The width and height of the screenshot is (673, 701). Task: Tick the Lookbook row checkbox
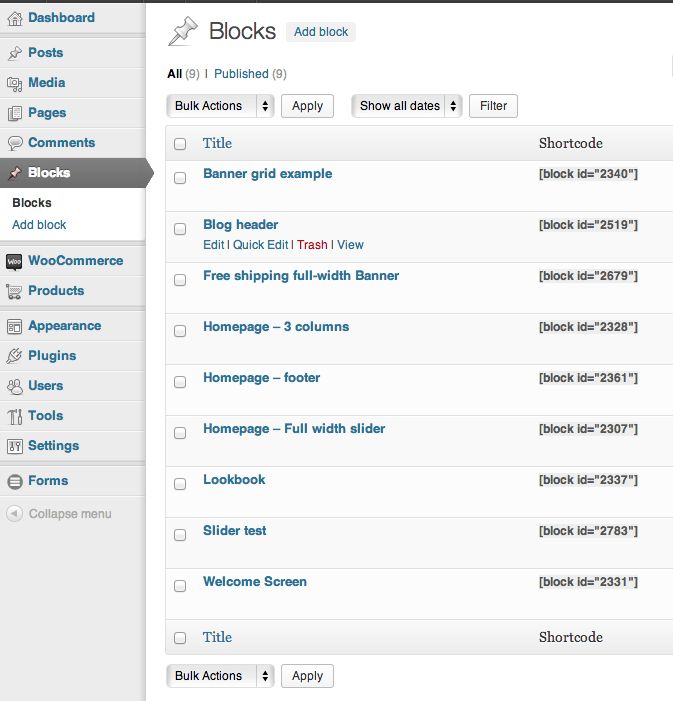[x=180, y=484]
